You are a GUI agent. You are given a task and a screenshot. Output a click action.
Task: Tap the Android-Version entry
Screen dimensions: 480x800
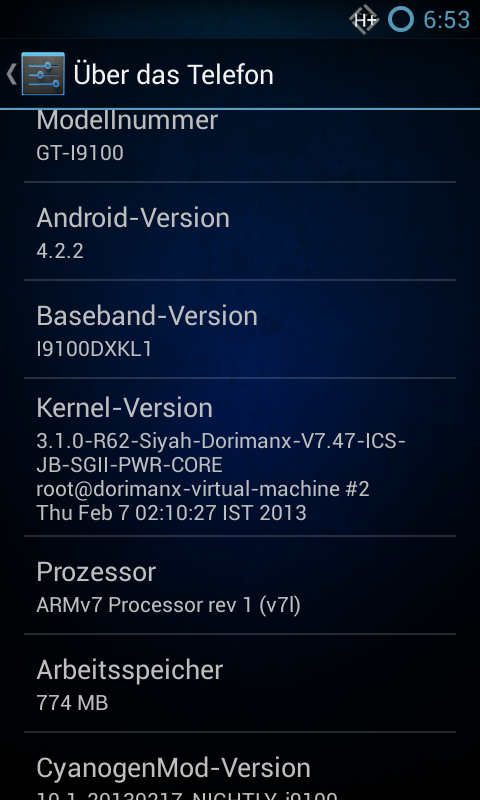pyautogui.click(x=240, y=231)
